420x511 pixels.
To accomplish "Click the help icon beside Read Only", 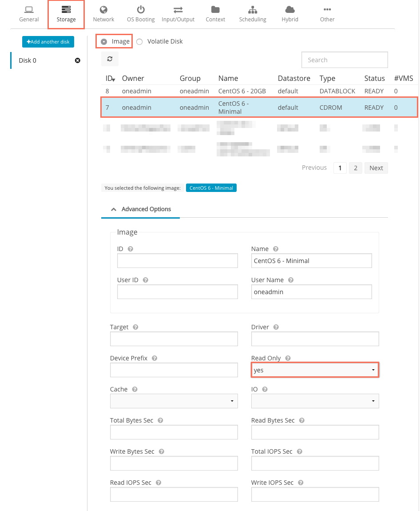I will pos(288,358).
